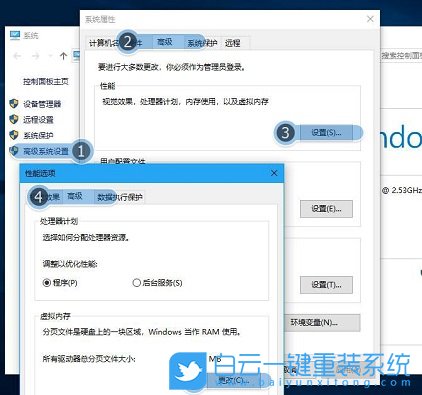This screenshot has height=395, width=422.
Task: Click 选择如何分配处理器资源 text
Action: (x=86, y=238)
